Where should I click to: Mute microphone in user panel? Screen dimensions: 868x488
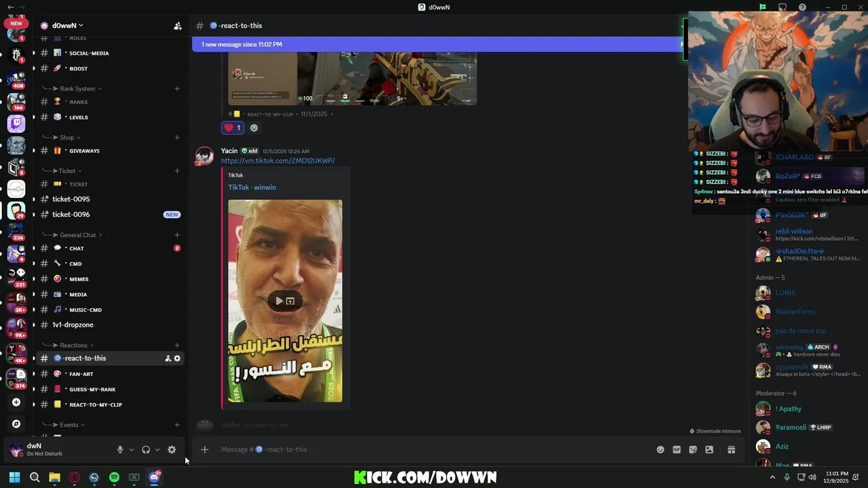120,449
